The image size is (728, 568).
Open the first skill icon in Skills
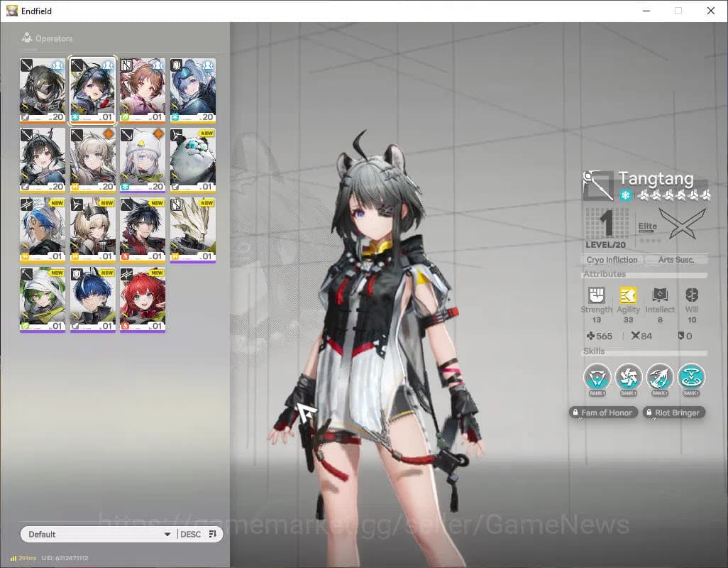[597, 377]
